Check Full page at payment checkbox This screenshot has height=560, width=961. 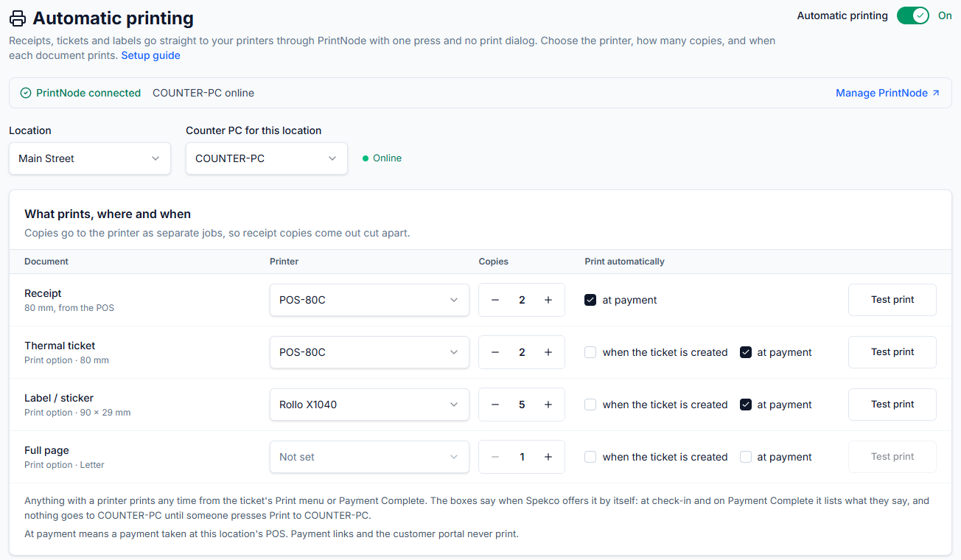pos(746,457)
